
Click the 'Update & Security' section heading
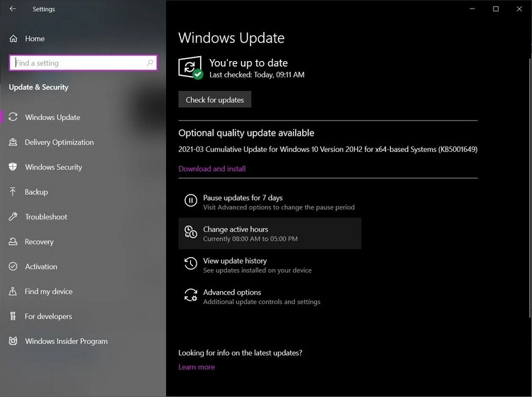39,87
